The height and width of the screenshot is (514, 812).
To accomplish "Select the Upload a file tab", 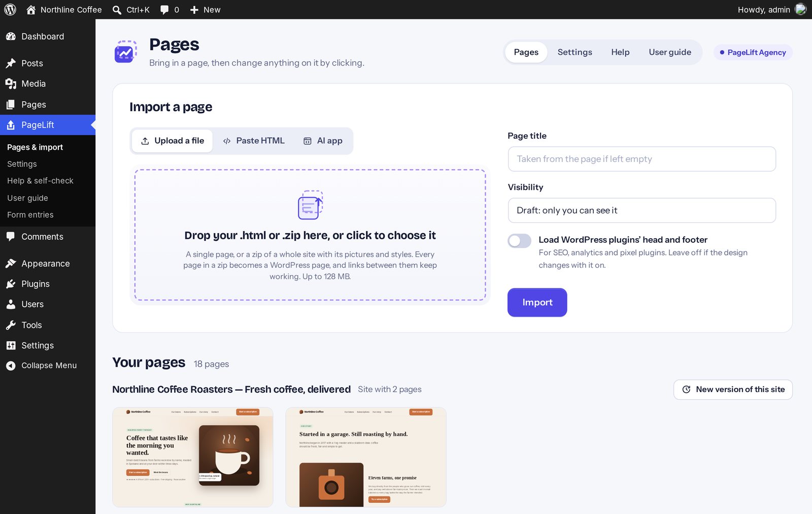I will (173, 141).
